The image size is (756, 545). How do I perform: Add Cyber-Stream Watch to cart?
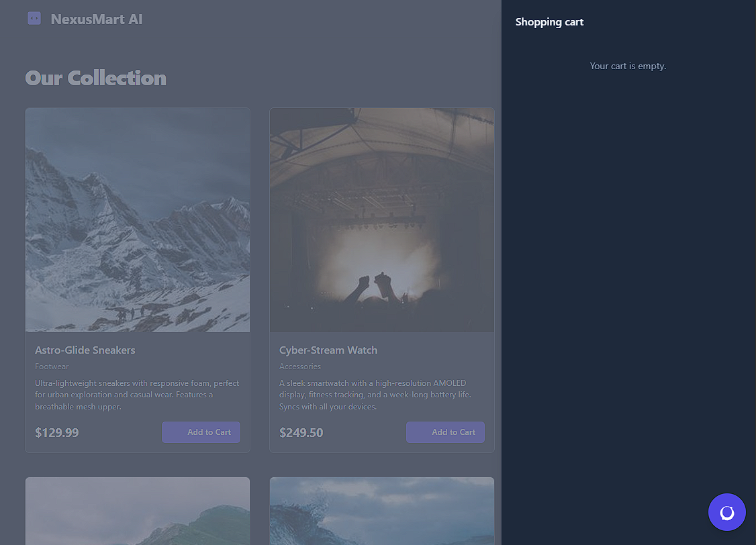click(x=445, y=432)
